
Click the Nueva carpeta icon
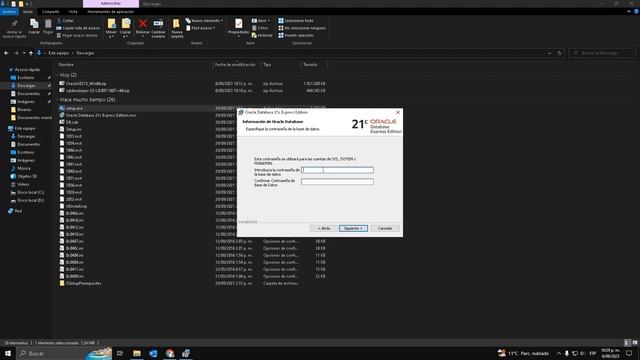[176, 24]
